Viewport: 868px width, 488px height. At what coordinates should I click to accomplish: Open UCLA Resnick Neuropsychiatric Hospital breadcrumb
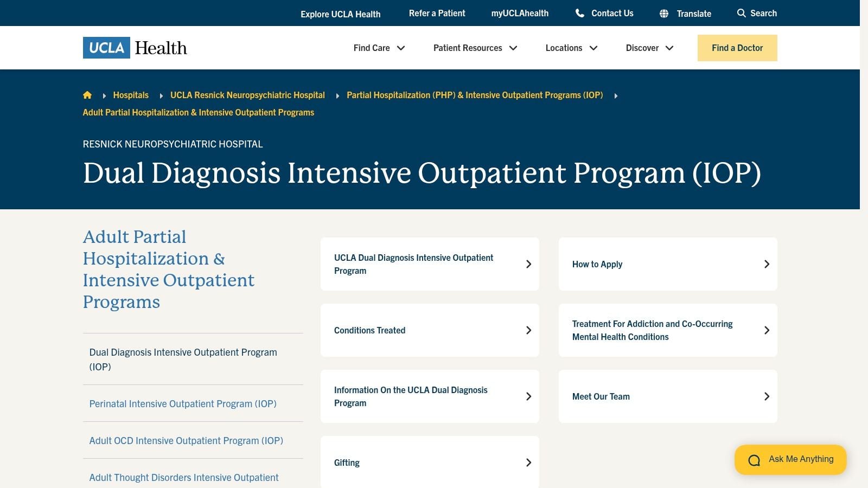247,95
